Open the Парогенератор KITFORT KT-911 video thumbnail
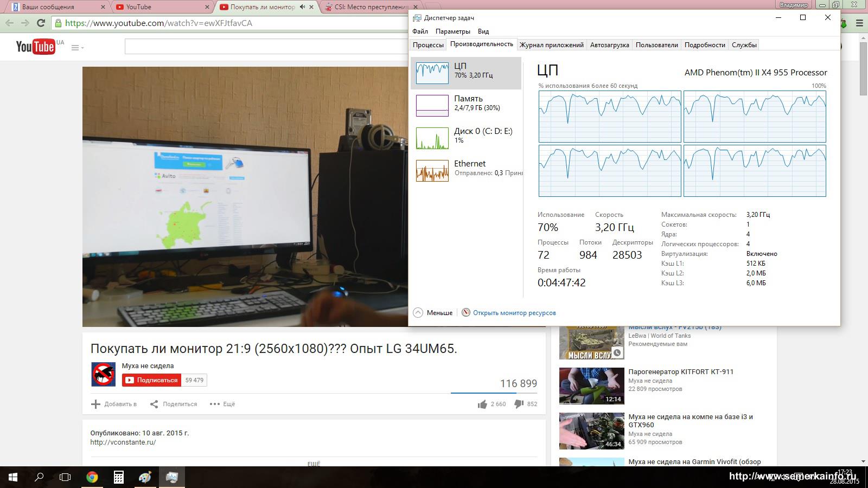The height and width of the screenshot is (488, 868). coord(591,386)
